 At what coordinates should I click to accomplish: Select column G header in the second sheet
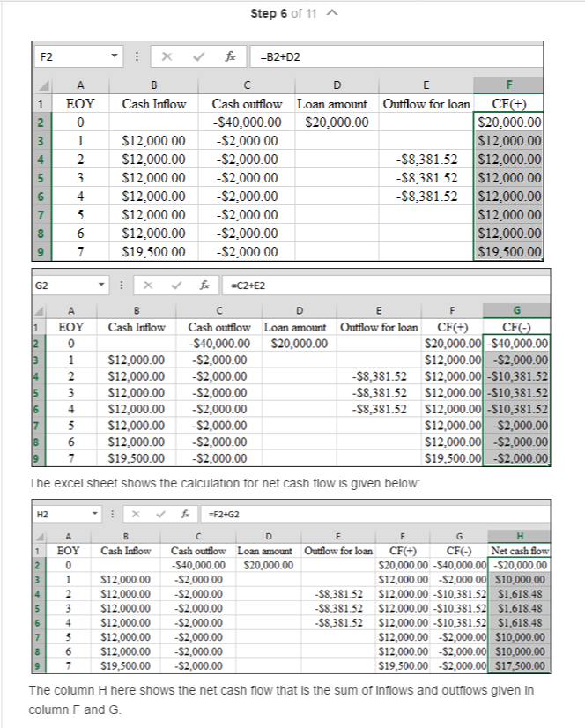point(516,310)
